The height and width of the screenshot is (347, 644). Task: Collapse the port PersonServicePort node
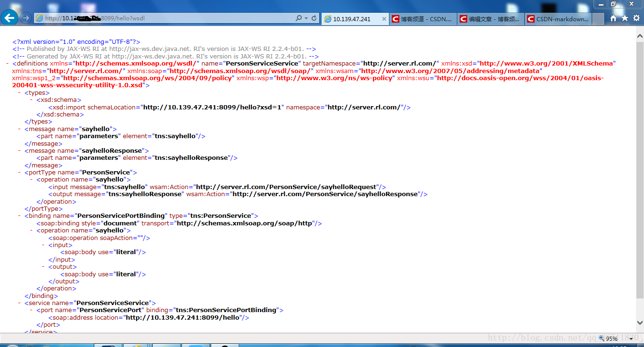click(x=31, y=310)
